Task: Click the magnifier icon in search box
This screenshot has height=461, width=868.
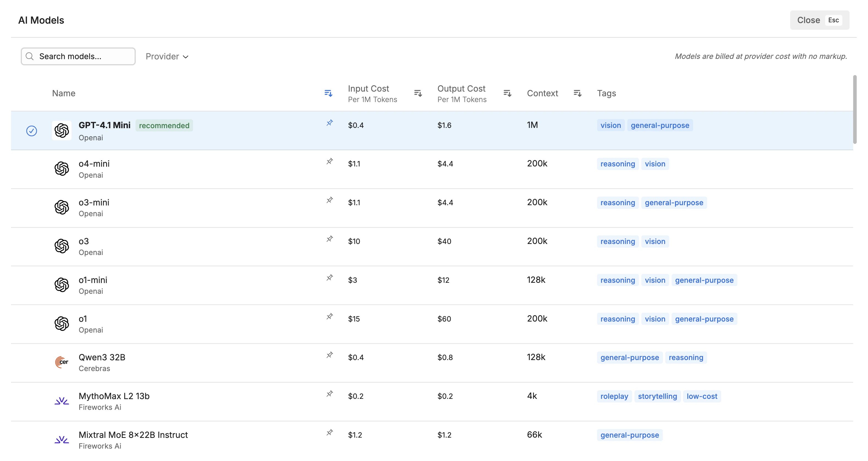Action: [30, 56]
